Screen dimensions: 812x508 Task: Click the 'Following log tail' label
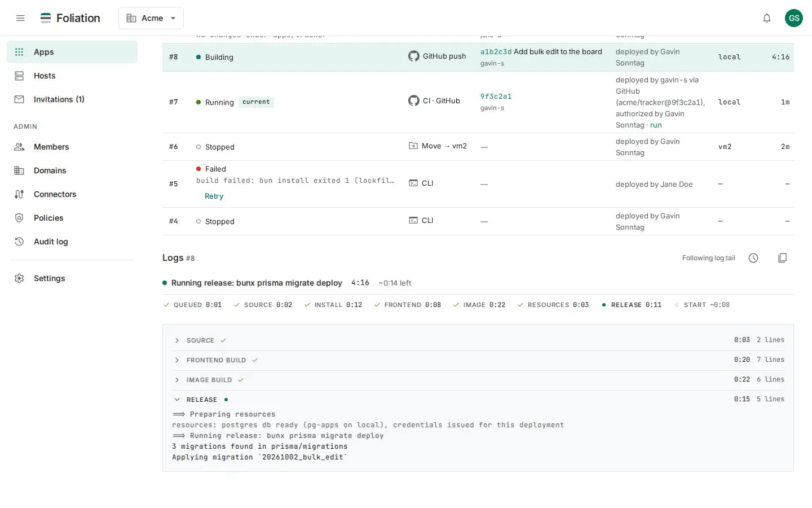(x=709, y=258)
